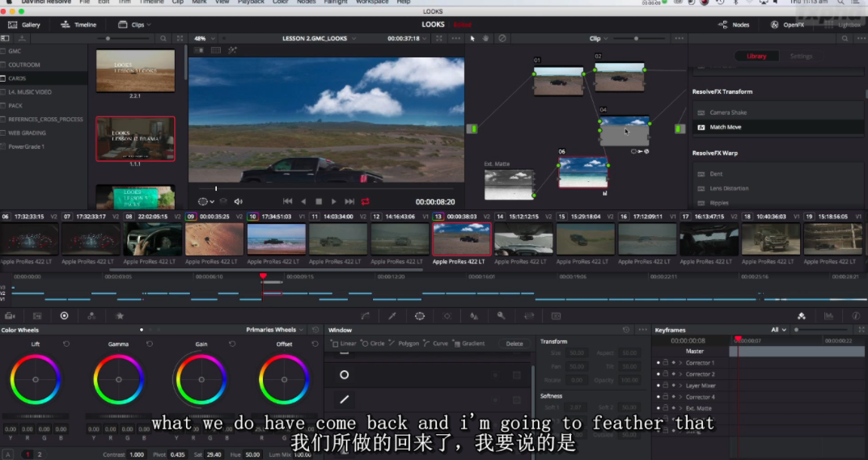Viewport: 868px width, 460px height.
Task: Select node 06 in the node graph
Action: 583,172
